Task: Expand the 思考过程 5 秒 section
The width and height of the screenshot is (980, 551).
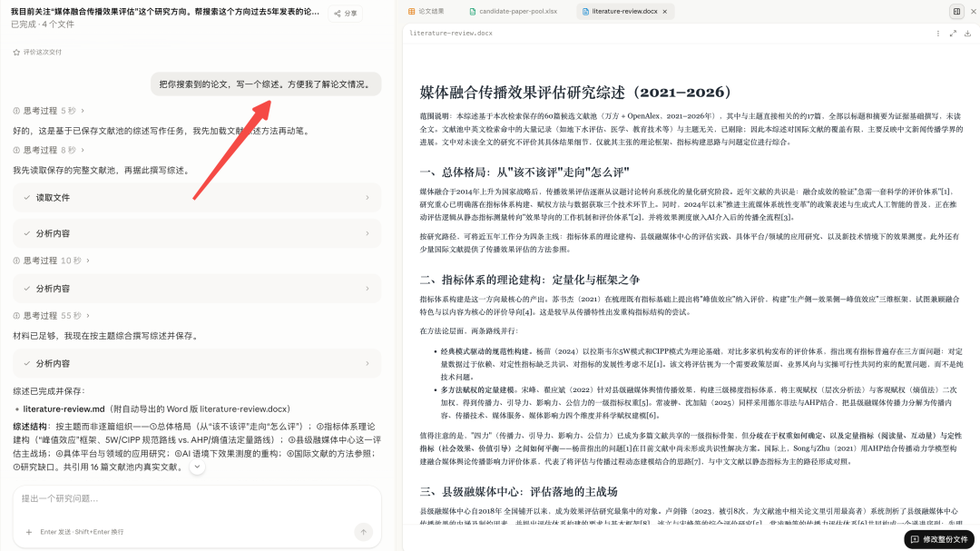Action: pyautogui.click(x=48, y=111)
